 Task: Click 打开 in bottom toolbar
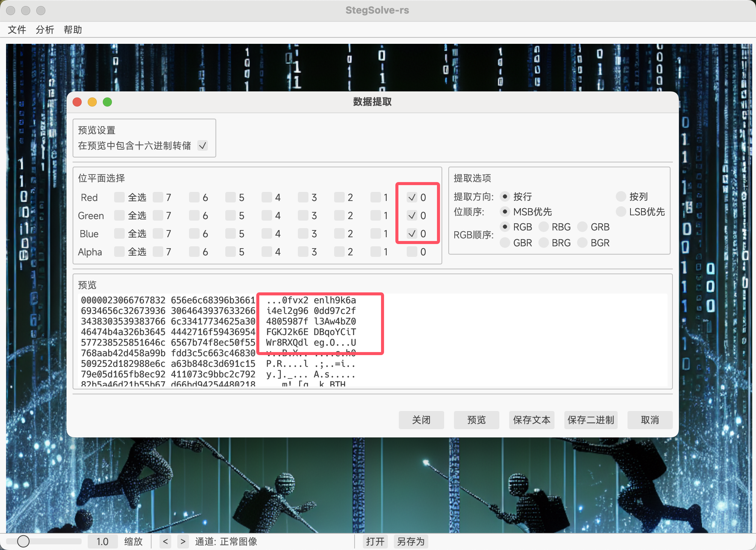tap(375, 541)
